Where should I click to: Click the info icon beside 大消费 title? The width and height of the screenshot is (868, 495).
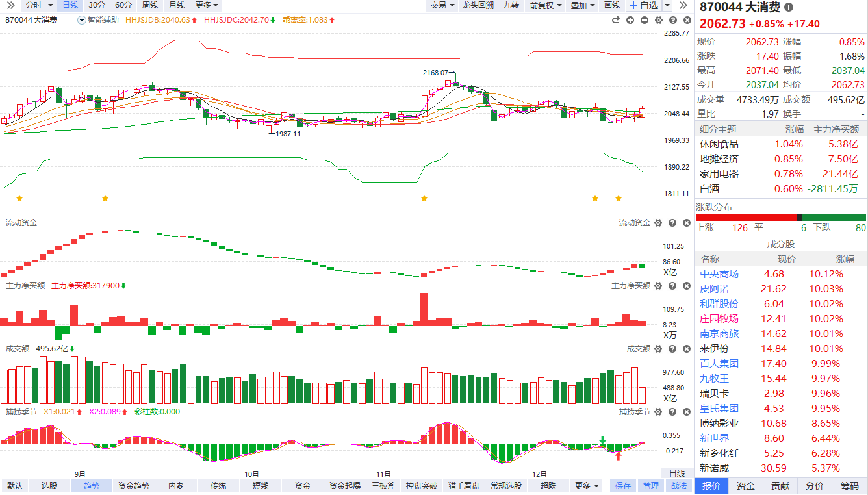(x=789, y=8)
